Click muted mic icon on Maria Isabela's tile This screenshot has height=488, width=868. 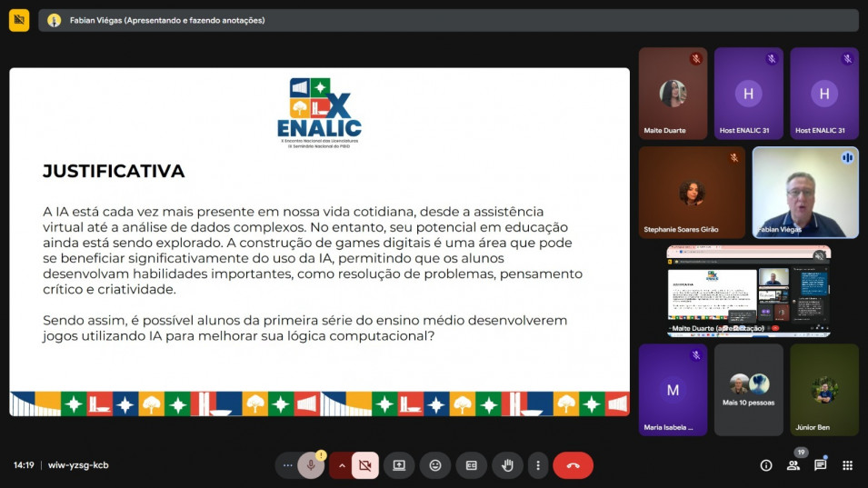(x=696, y=355)
